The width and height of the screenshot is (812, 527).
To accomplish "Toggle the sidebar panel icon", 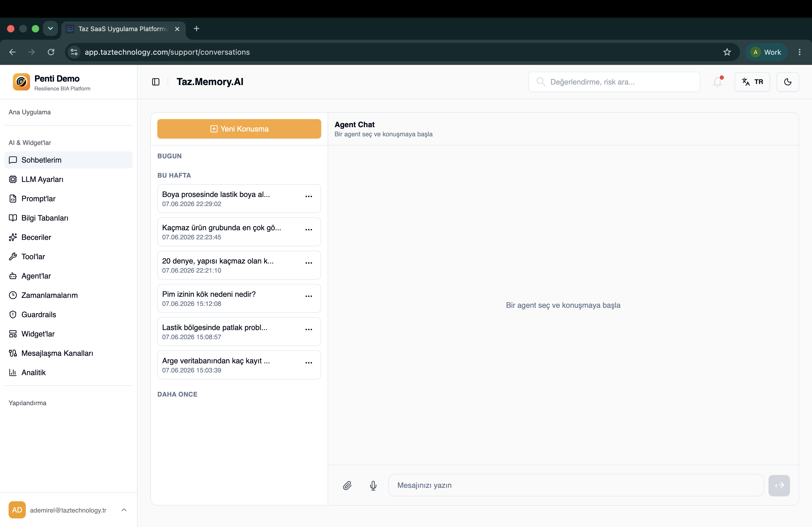I will [x=155, y=82].
